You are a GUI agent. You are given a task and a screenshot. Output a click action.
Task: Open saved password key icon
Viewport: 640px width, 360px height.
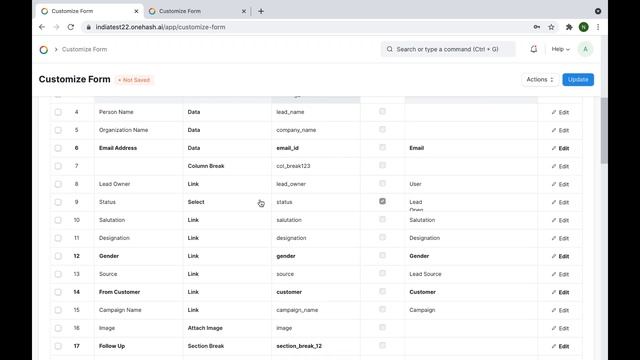coord(537,27)
